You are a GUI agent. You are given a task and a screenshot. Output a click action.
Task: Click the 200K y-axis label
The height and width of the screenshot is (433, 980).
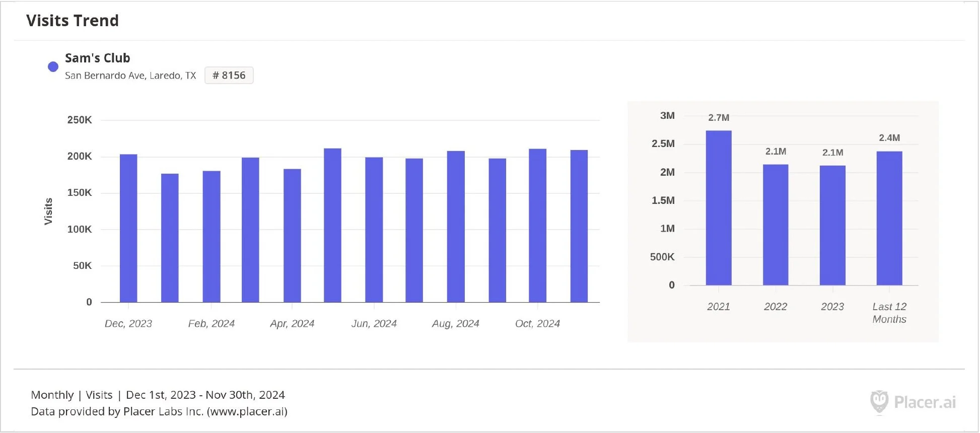pyautogui.click(x=80, y=156)
